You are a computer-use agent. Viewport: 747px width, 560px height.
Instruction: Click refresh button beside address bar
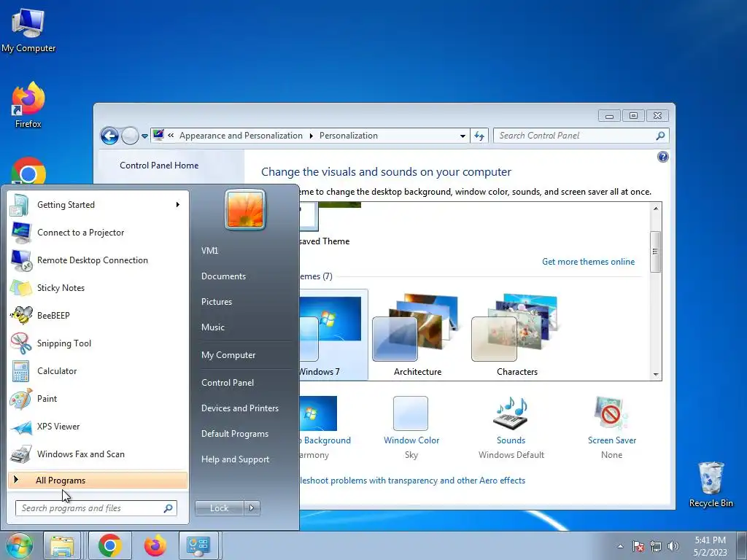point(479,136)
